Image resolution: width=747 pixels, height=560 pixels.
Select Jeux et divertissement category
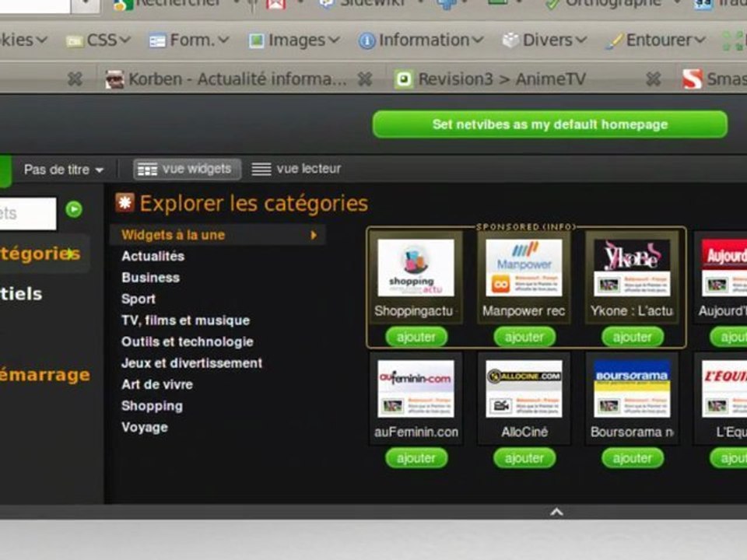coord(191,363)
